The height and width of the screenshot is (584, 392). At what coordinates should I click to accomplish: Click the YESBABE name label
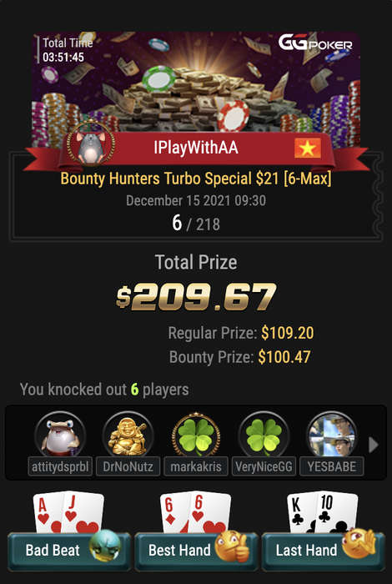331,466
